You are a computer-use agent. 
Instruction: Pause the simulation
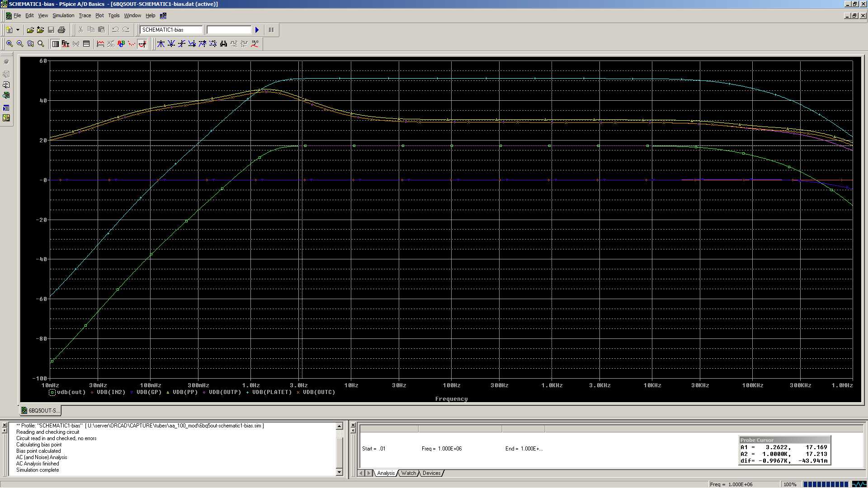tap(271, 30)
